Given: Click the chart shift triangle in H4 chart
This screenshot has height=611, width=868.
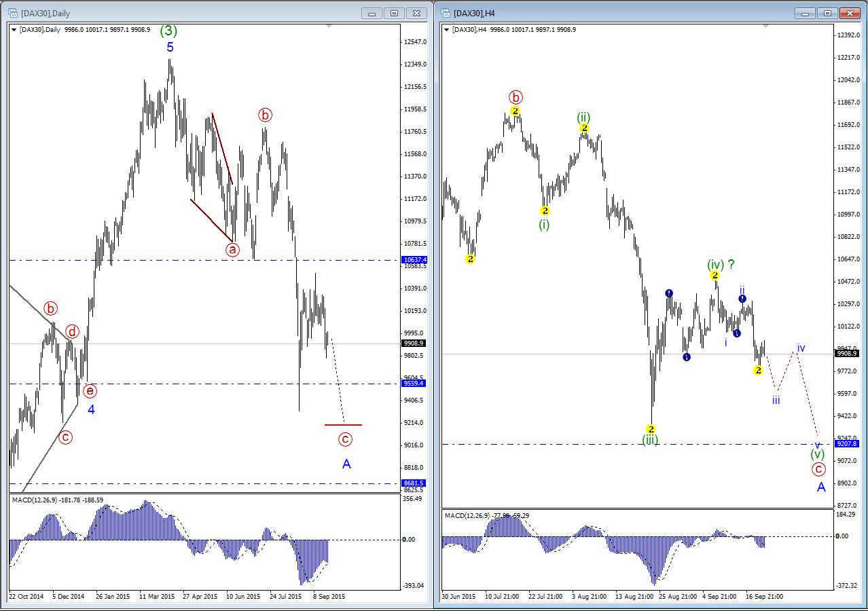Looking at the screenshot, I should [765, 26].
